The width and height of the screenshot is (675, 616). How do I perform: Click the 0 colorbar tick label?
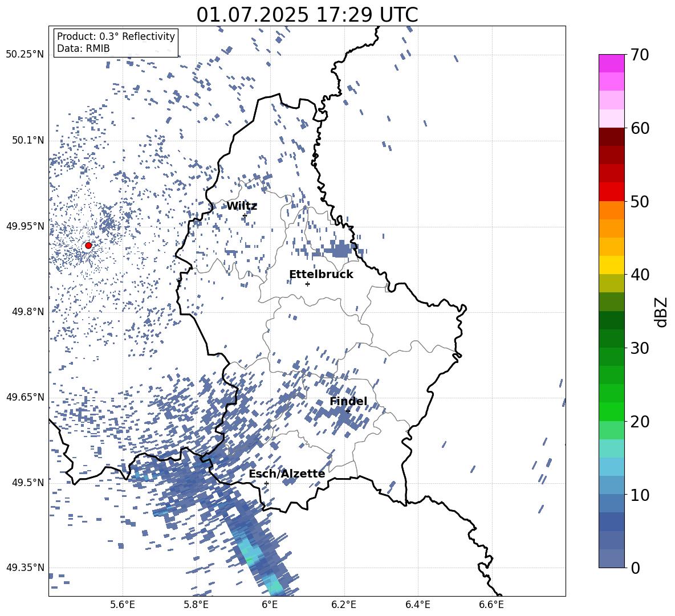point(635,568)
